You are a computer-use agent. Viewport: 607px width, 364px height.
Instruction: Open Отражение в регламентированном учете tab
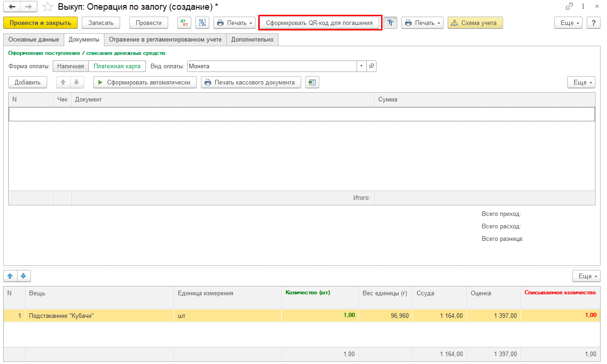pos(165,40)
